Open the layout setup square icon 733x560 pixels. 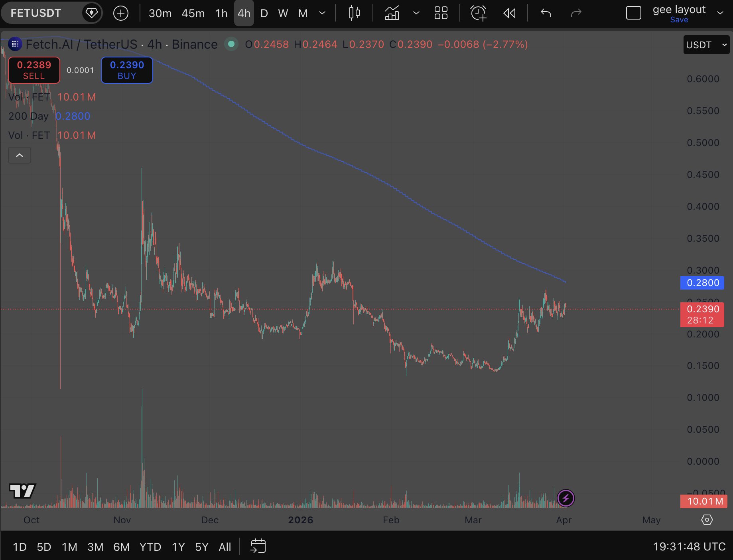coord(634,13)
